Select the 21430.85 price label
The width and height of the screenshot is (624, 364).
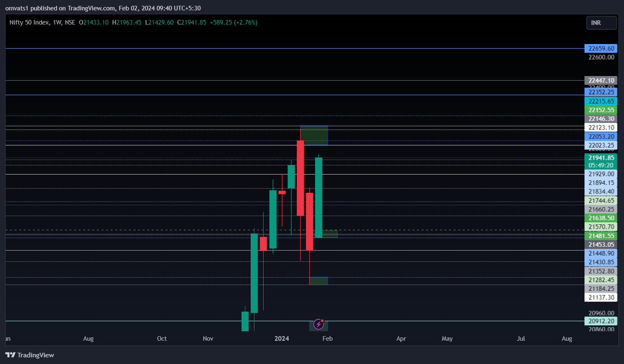[x=601, y=262]
